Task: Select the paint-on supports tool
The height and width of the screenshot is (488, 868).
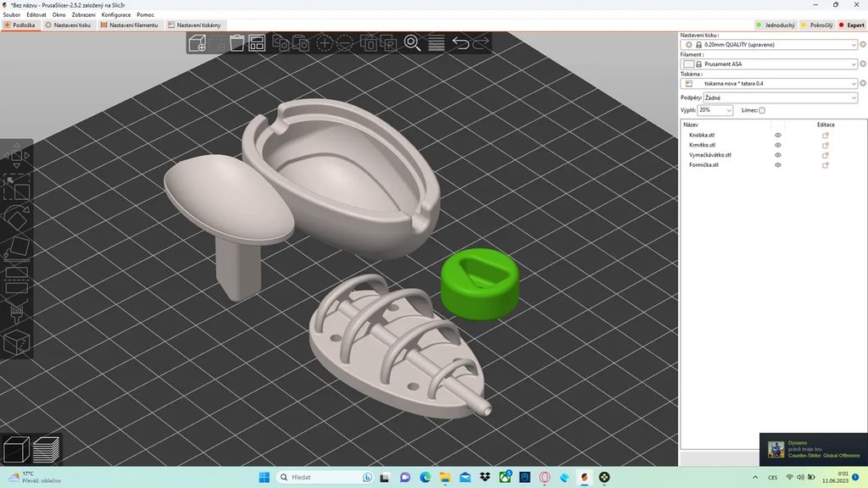Action: click(15, 312)
